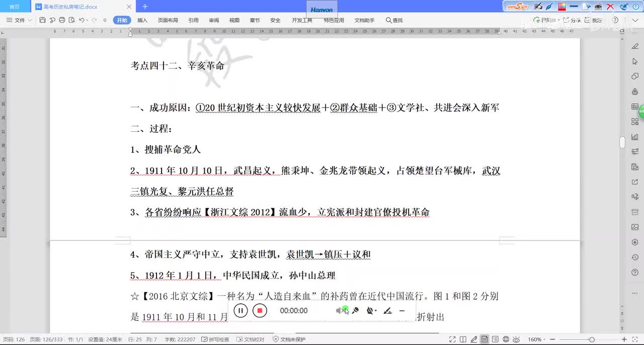
Task: Click the right sidebar image icon
Action: tap(634, 227)
